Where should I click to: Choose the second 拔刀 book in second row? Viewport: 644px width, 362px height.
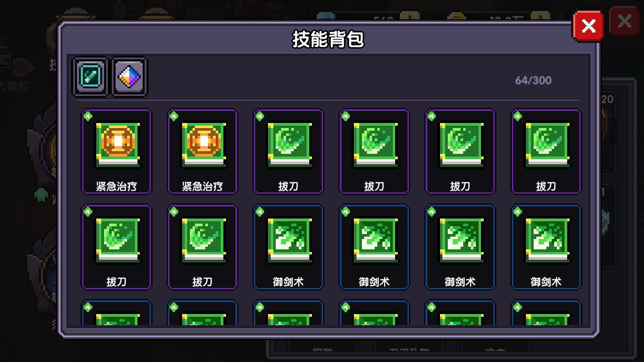202,247
